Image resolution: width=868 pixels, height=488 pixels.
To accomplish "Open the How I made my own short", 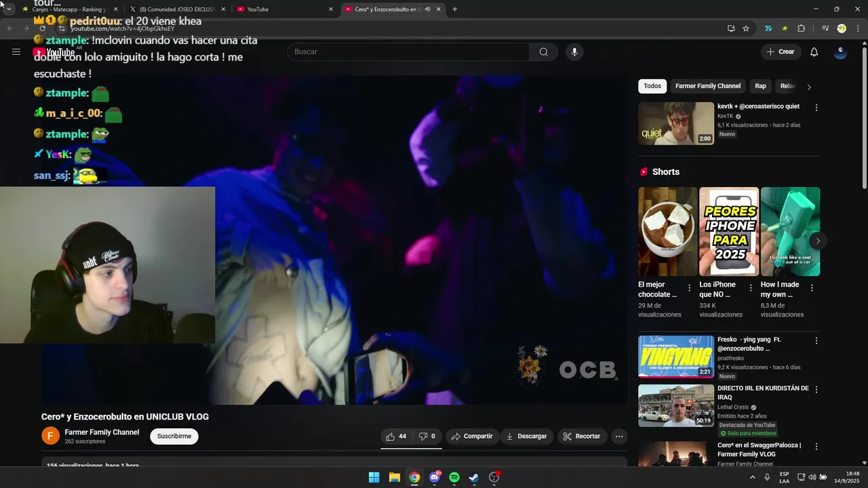I will tap(790, 231).
